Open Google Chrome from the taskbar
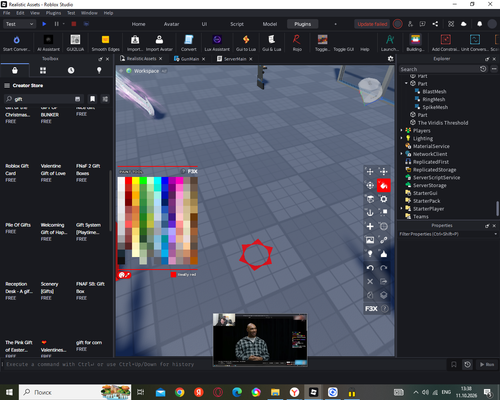Image resolution: width=500 pixels, height=400 pixels. pos(180,392)
